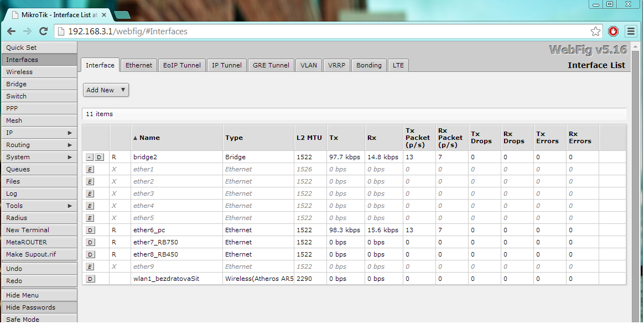This screenshot has height=324, width=644.
Task: Enable Safe Mode in the sidebar
Action: [39, 319]
